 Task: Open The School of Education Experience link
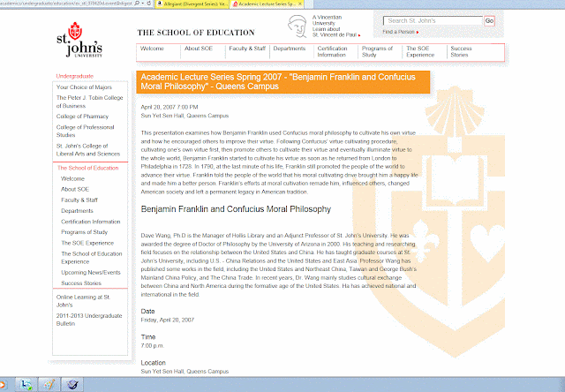[x=92, y=258]
